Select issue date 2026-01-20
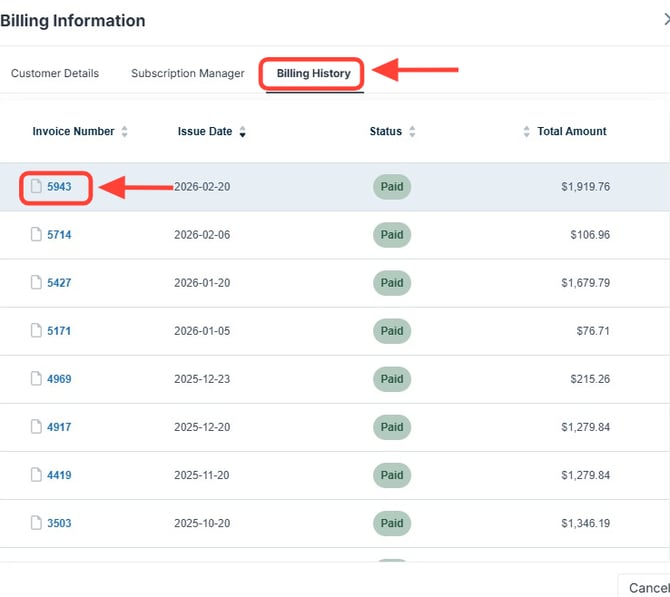This screenshot has width=670, height=597. (202, 283)
